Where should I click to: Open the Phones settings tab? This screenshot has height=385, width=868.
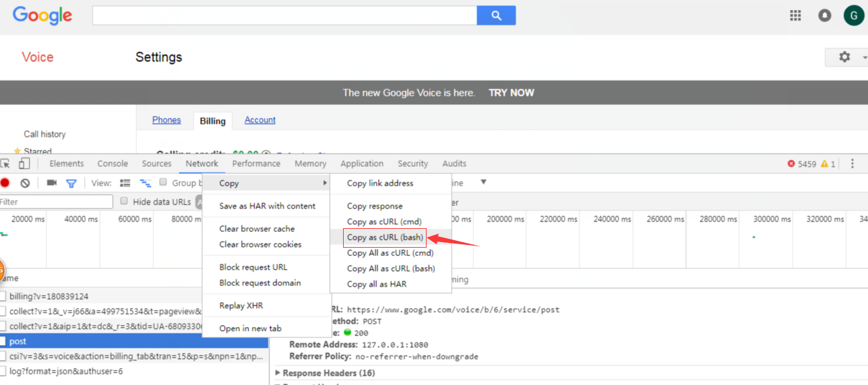click(x=166, y=120)
